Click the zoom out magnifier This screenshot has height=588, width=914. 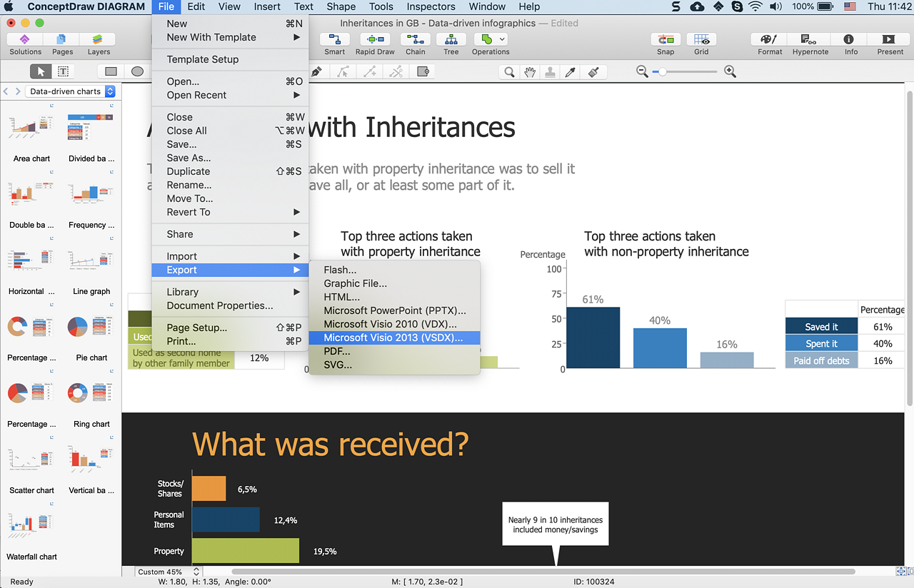[642, 71]
